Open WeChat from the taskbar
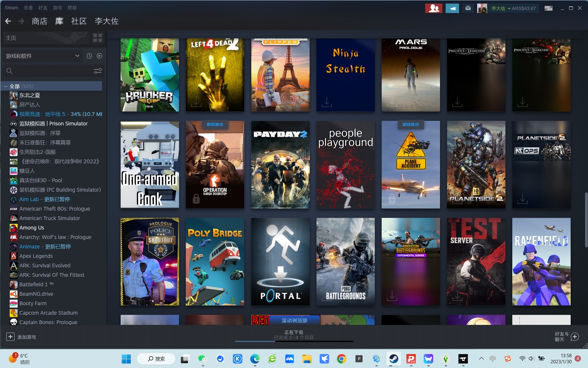The width and height of the screenshot is (588, 368). click(x=202, y=359)
